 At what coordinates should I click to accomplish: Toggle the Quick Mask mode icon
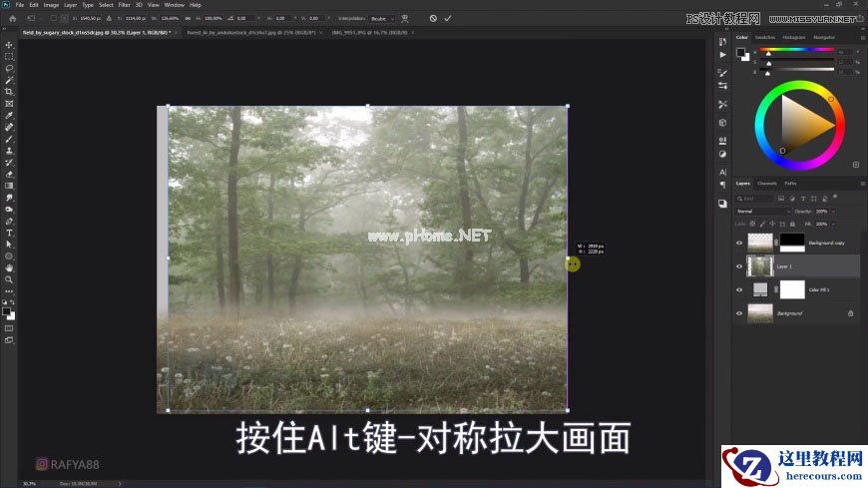(9, 328)
